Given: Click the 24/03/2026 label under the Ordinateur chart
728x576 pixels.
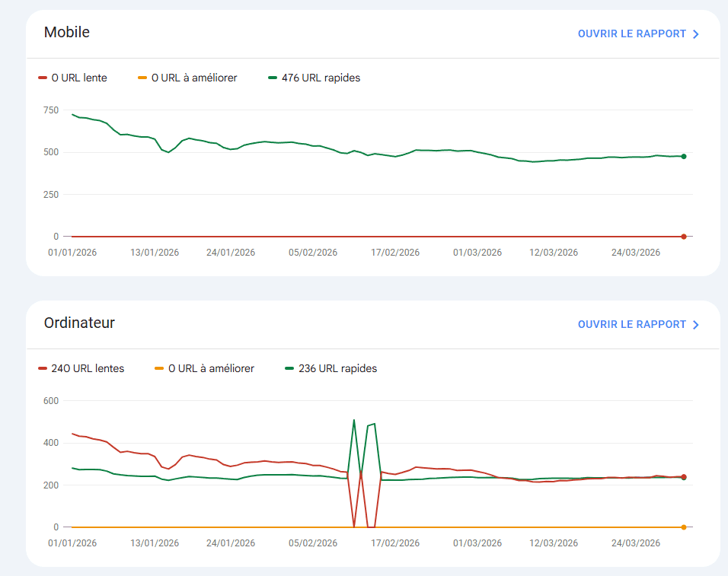Looking at the screenshot, I should (x=635, y=543).
